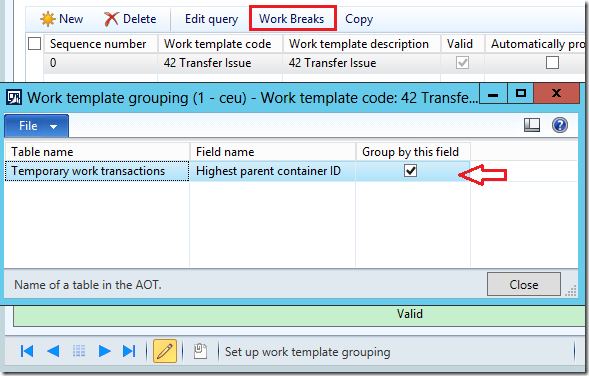Click Delete in the toolbar
Viewport: 589px width, 376px height.
click(x=130, y=19)
